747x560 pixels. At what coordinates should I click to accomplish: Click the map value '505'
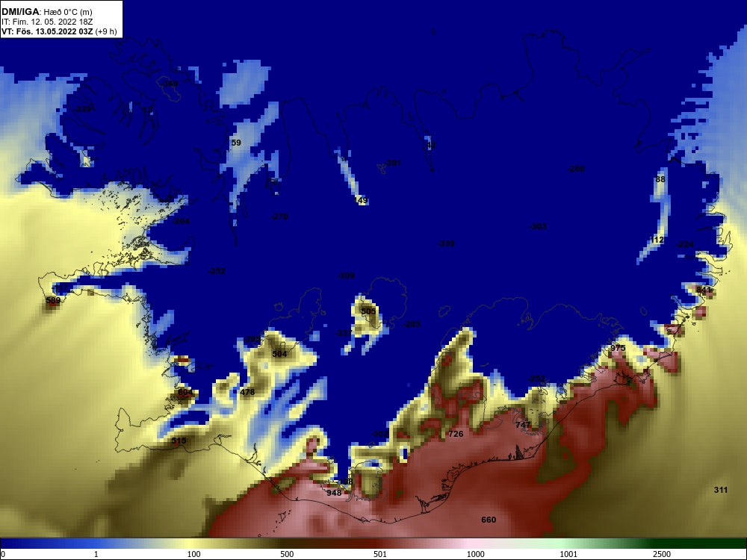click(x=368, y=311)
